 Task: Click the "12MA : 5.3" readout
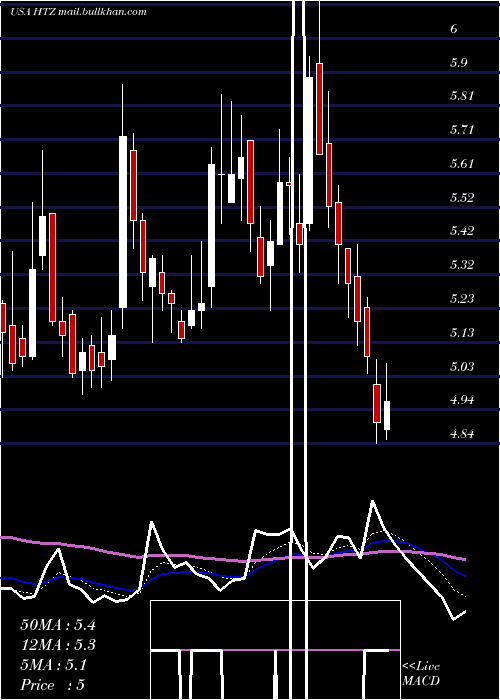coord(58,645)
